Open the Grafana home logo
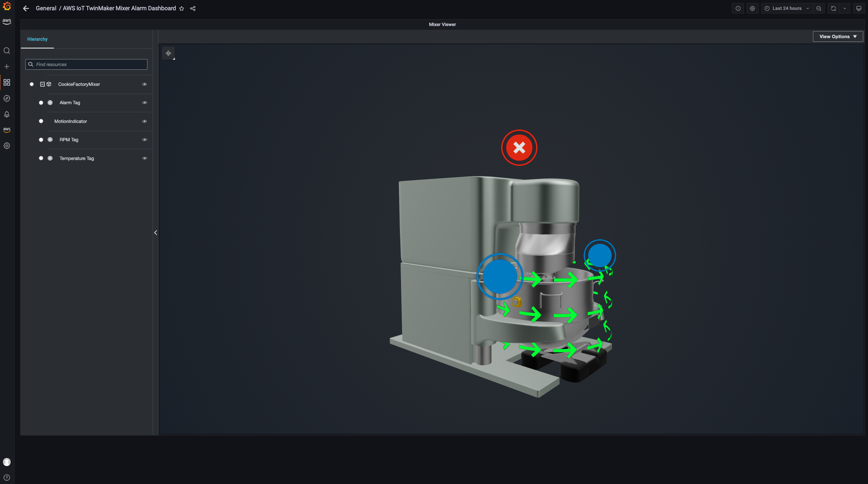 point(7,6)
